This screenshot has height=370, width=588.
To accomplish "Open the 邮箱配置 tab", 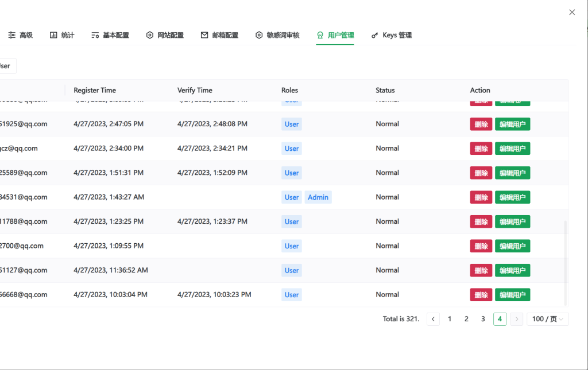I will pyautogui.click(x=225, y=35).
